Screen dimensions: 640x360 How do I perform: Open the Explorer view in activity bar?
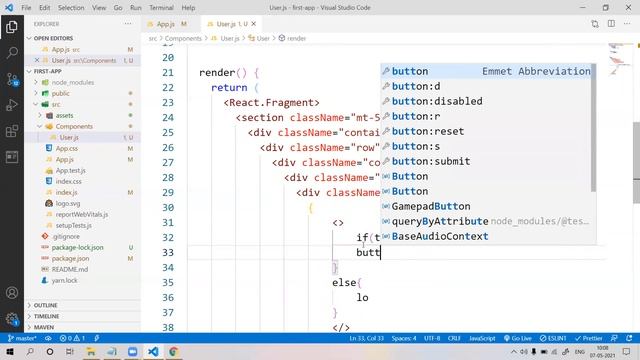(x=12, y=27)
